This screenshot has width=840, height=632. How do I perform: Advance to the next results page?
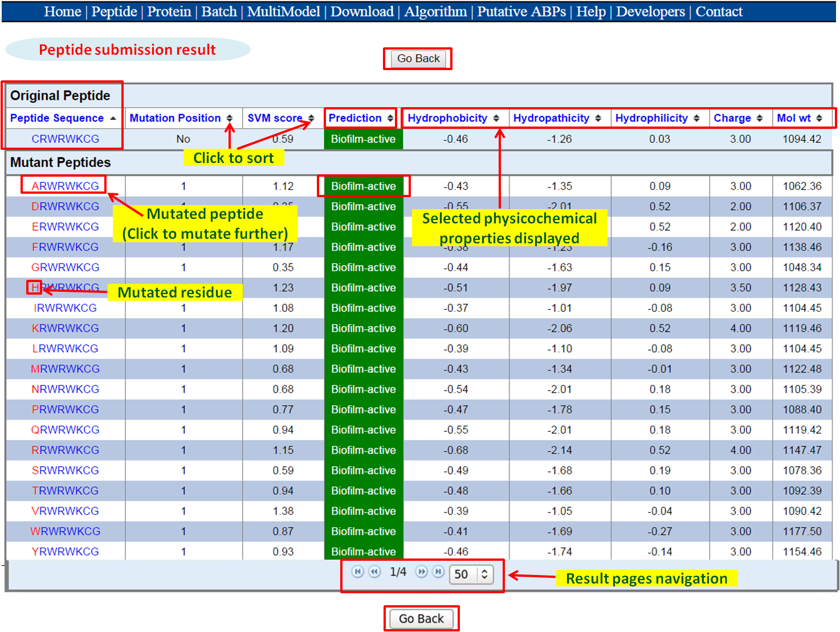point(421,572)
